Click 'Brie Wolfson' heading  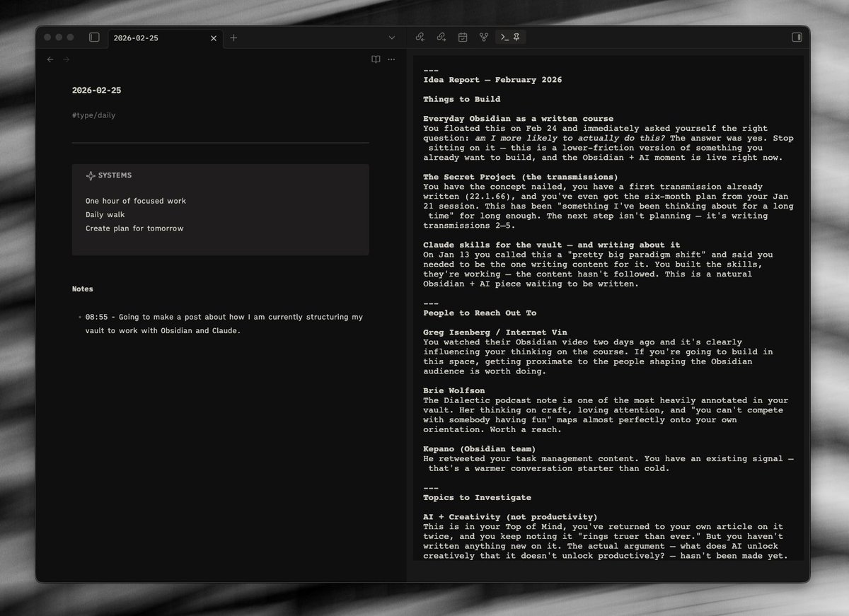click(454, 390)
